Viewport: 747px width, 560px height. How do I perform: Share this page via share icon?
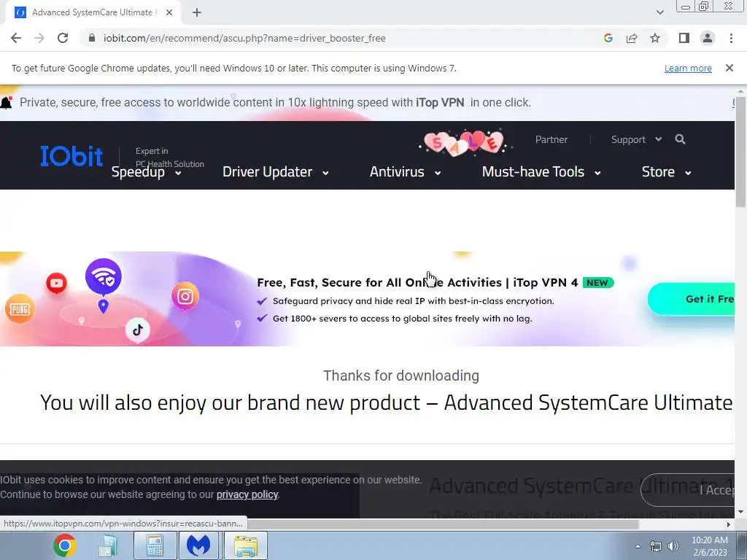tap(632, 38)
